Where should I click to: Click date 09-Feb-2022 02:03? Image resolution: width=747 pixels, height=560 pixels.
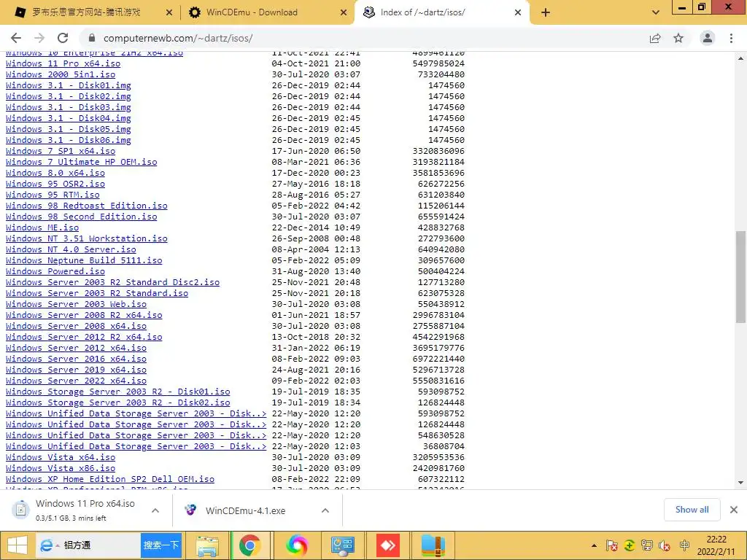(x=316, y=381)
